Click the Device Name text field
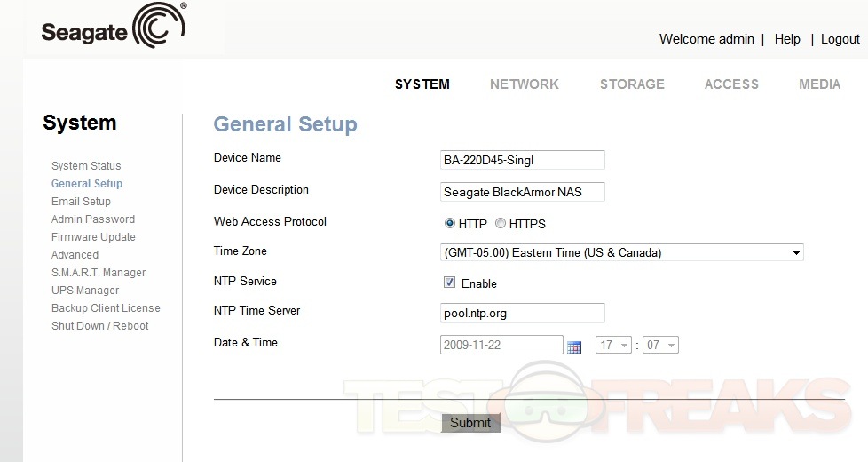The width and height of the screenshot is (868, 462). point(522,160)
